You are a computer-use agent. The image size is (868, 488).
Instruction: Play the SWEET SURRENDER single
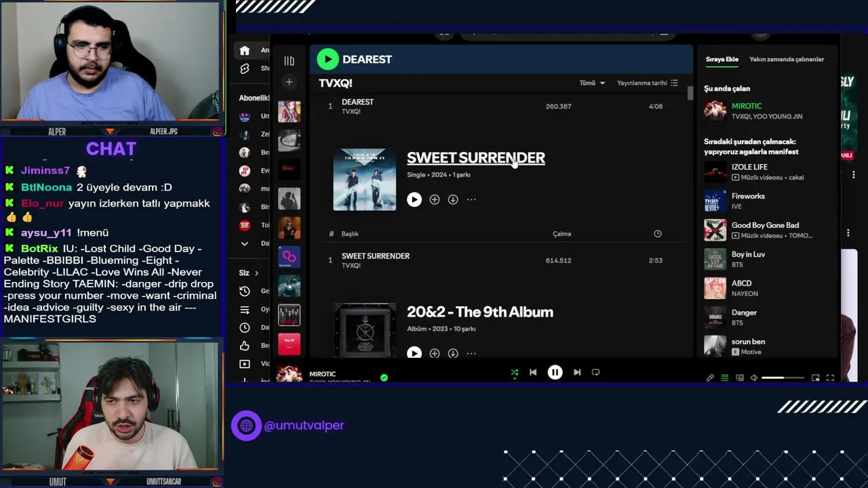414,199
